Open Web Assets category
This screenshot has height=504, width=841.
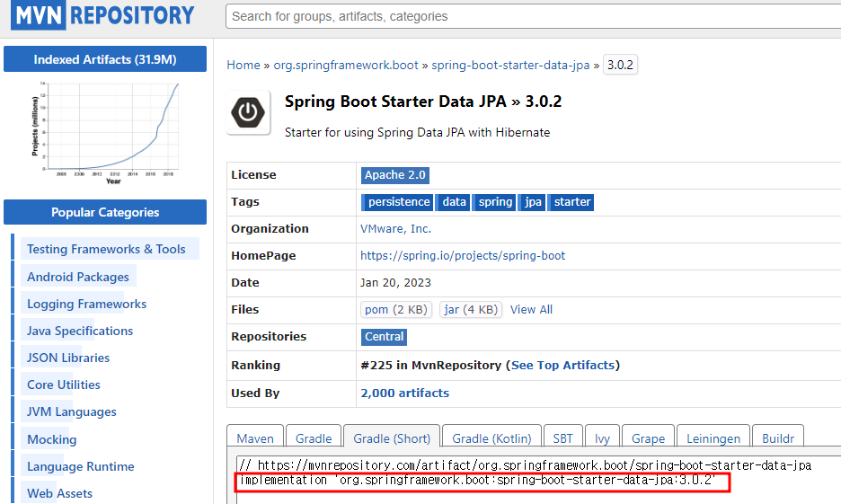pyautogui.click(x=59, y=492)
